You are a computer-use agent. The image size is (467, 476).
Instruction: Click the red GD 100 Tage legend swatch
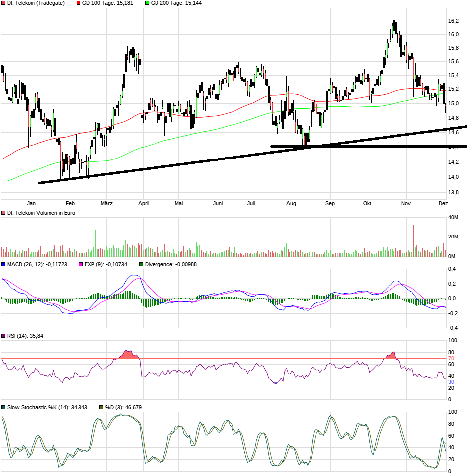click(x=78, y=3)
